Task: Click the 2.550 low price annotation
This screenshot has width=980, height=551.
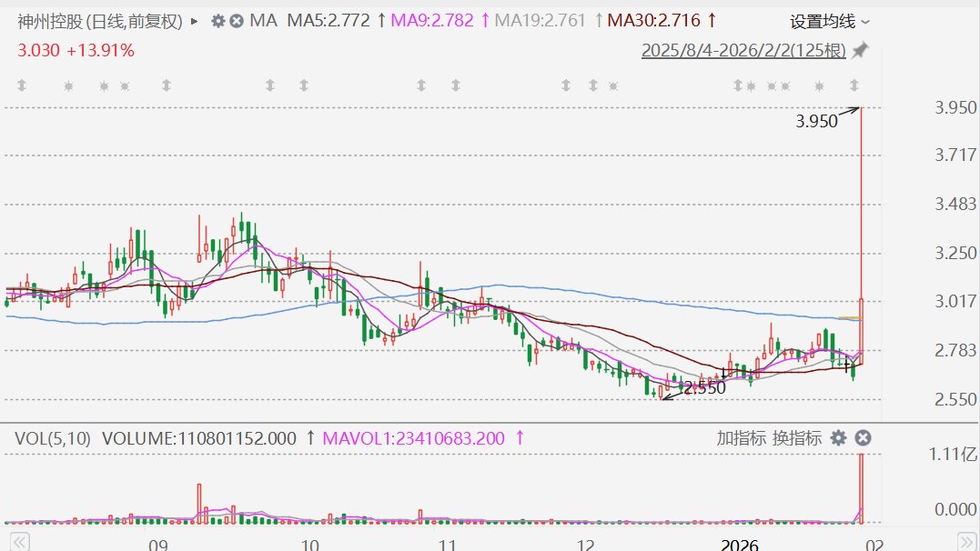Action: click(704, 388)
